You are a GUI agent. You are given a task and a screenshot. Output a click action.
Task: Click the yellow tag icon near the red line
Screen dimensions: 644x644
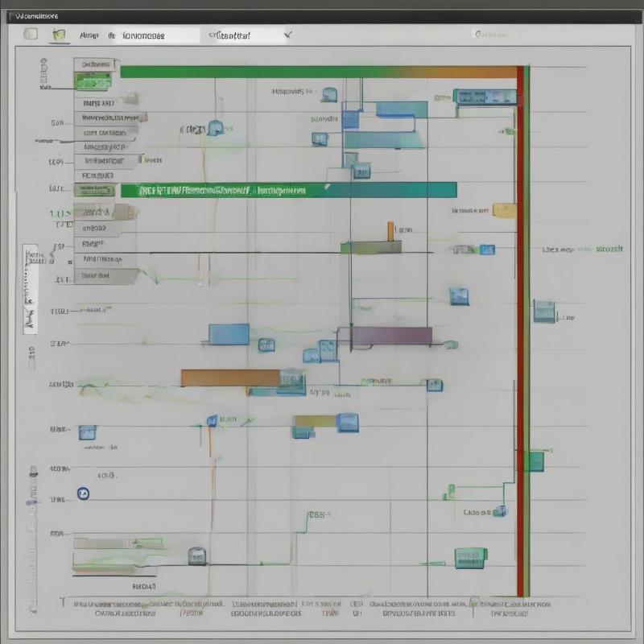503,211
